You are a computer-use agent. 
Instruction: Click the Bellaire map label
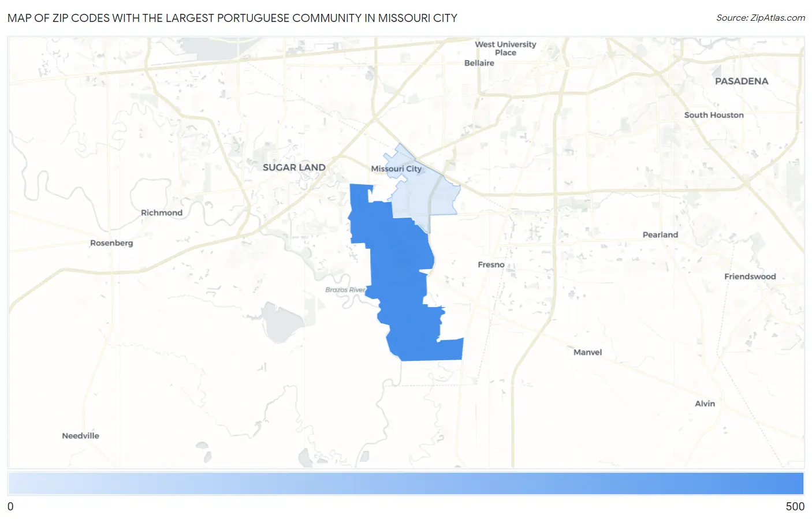tap(479, 63)
